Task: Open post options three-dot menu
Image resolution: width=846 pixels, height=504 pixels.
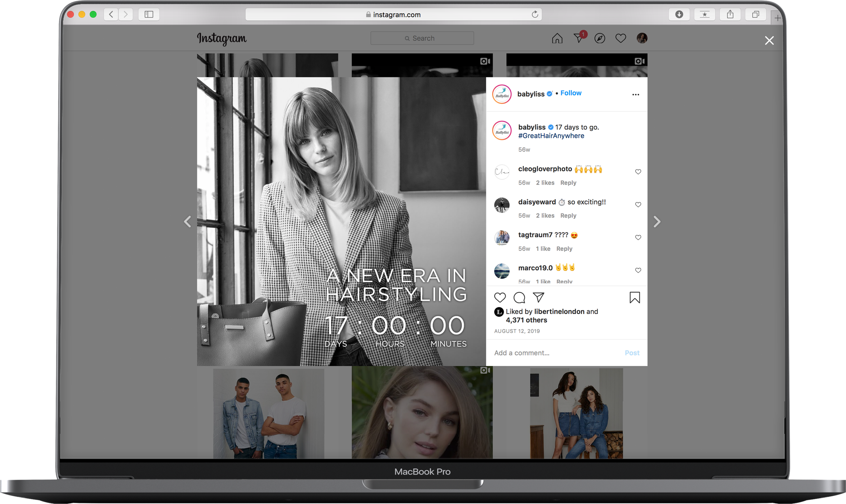Action: point(636,95)
